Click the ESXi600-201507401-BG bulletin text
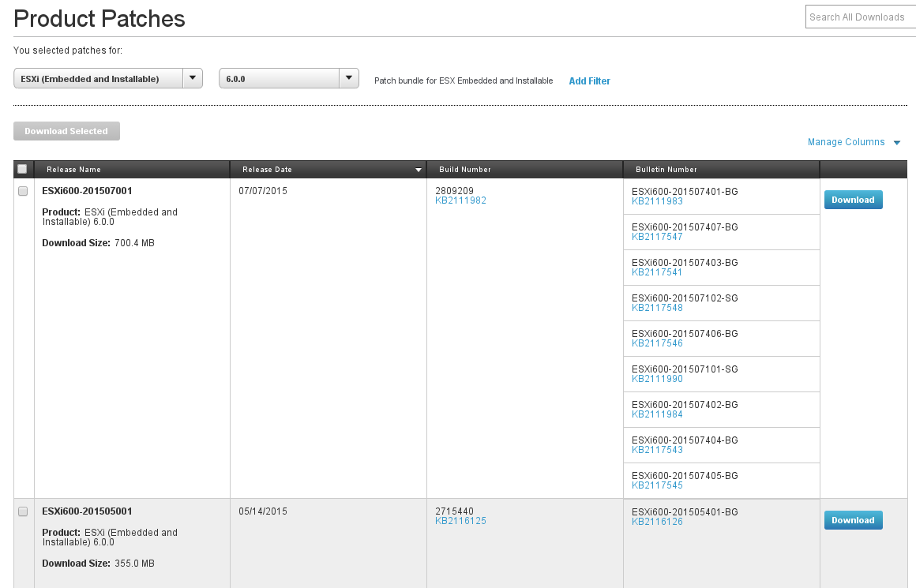 685,192
